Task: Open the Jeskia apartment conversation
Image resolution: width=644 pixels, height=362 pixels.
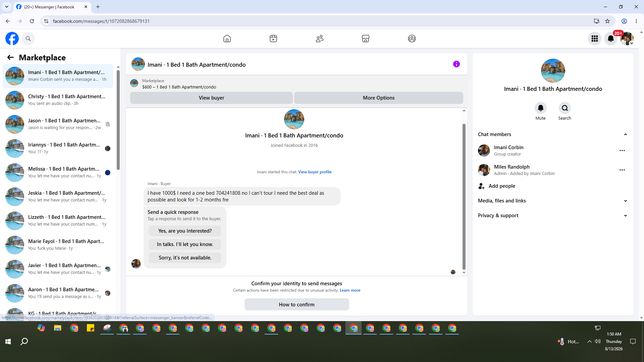Action: coord(58,197)
